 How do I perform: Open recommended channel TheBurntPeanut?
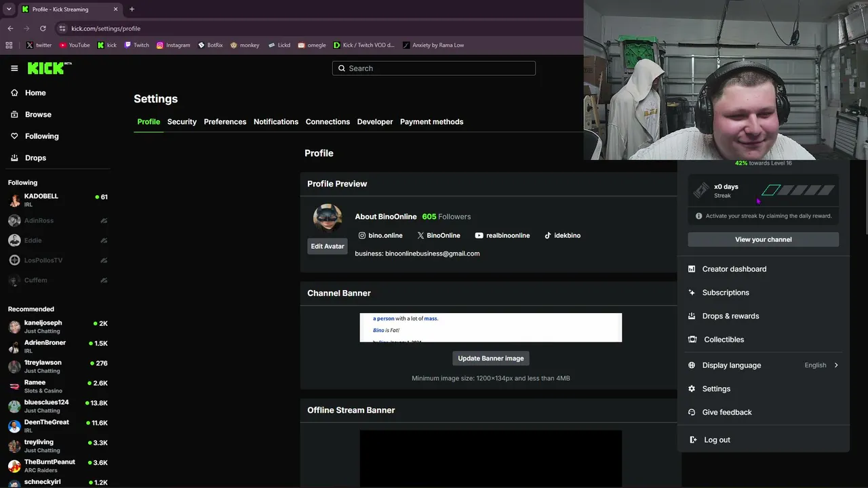58,466
